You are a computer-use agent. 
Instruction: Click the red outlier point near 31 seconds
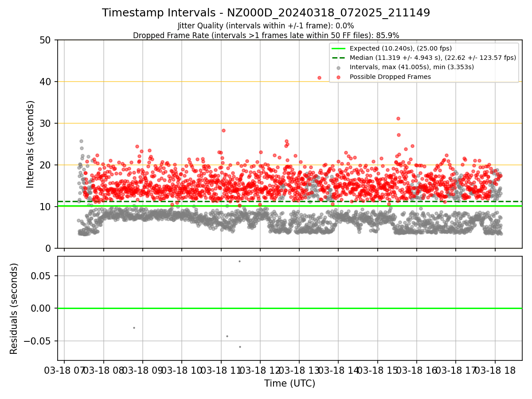tap(398, 118)
